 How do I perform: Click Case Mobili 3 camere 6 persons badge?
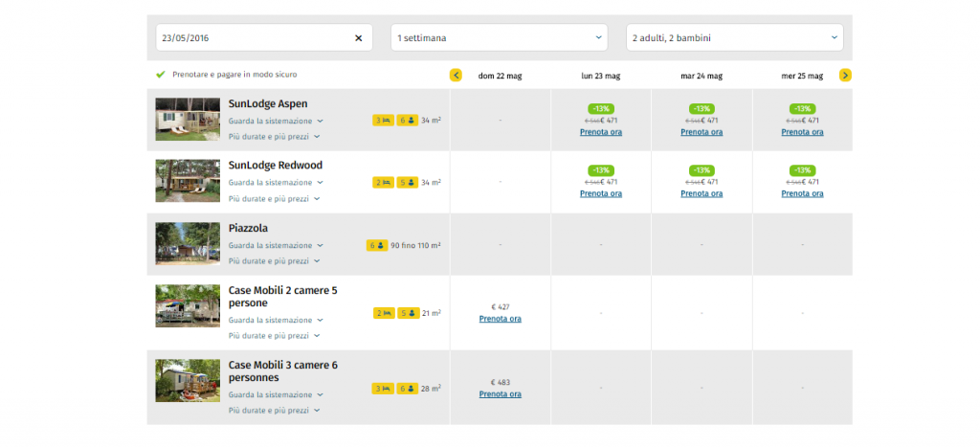pyautogui.click(x=408, y=389)
